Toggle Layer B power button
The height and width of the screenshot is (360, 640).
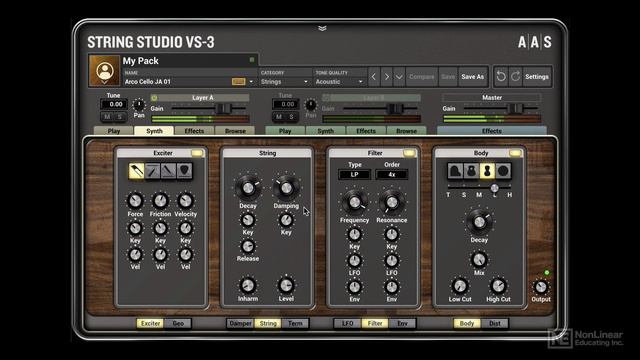pyautogui.click(x=326, y=98)
